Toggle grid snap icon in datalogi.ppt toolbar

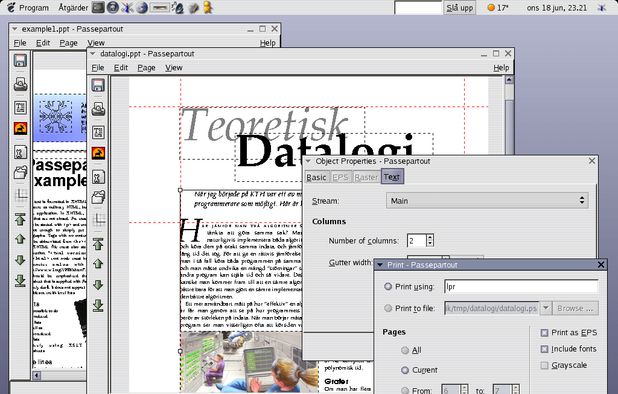[x=99, y=219]
